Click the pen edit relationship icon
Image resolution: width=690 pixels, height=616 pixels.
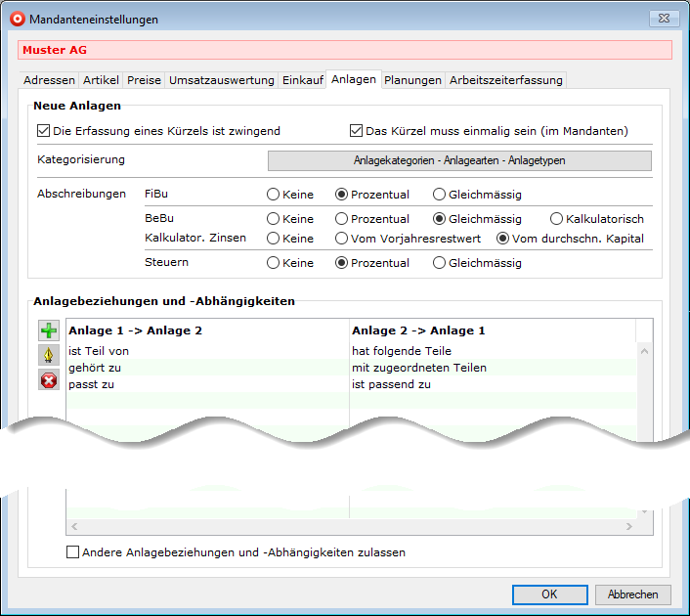pos(49,356)
